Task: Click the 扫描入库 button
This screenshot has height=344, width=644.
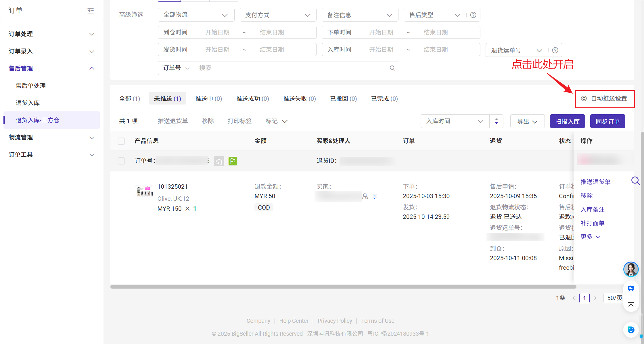Action: coord(567,121)
